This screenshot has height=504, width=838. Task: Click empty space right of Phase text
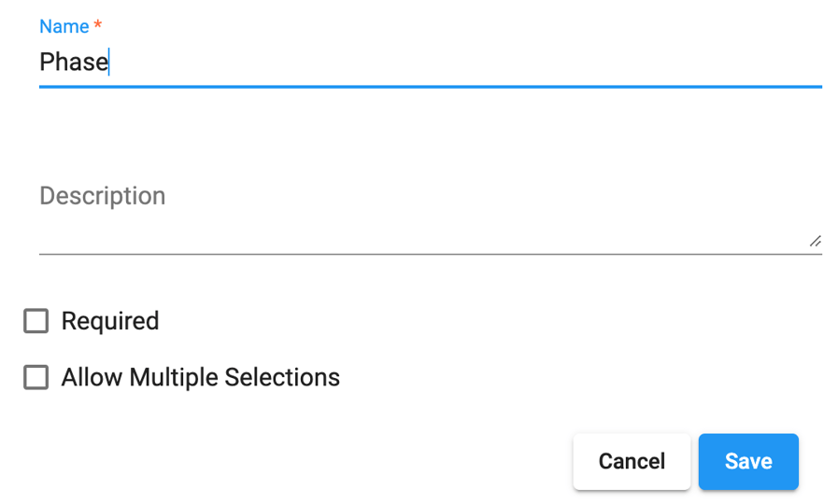[467, 63]
